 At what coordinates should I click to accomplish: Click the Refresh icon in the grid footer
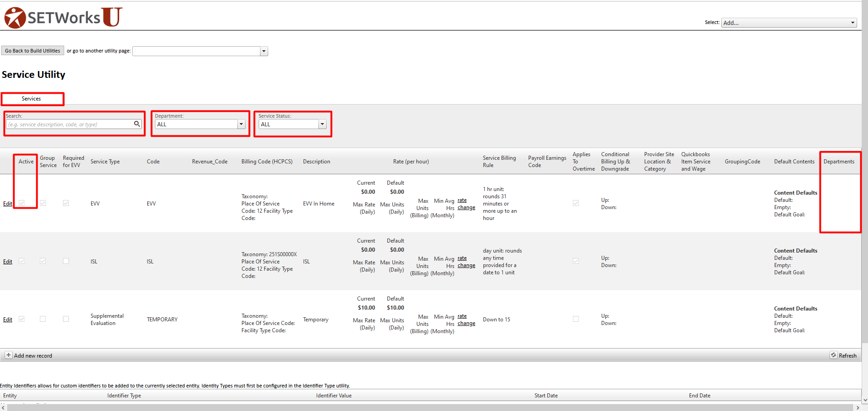[x=834, y=355]
